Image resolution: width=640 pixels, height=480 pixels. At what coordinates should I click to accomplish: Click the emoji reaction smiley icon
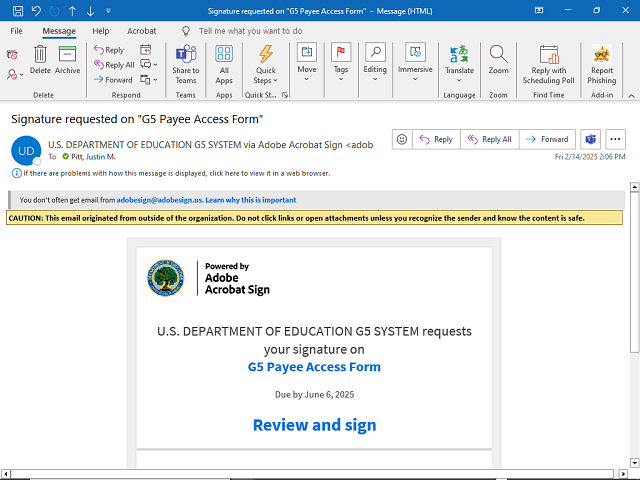[401, 140]
